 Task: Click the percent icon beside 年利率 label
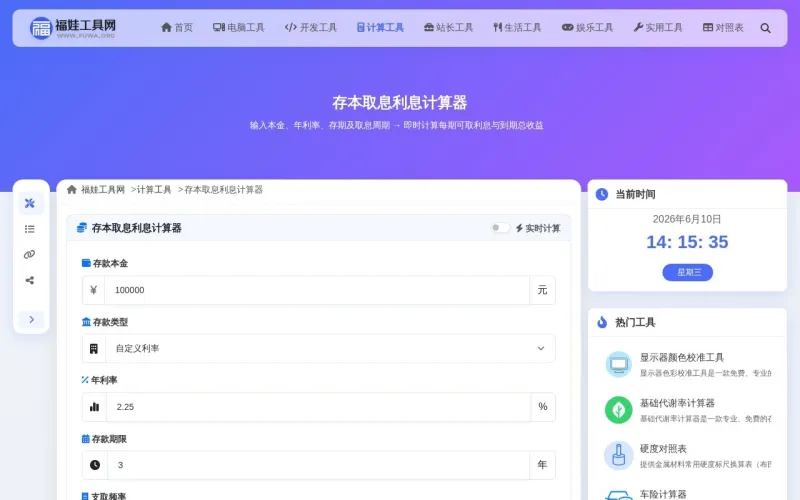85,380
